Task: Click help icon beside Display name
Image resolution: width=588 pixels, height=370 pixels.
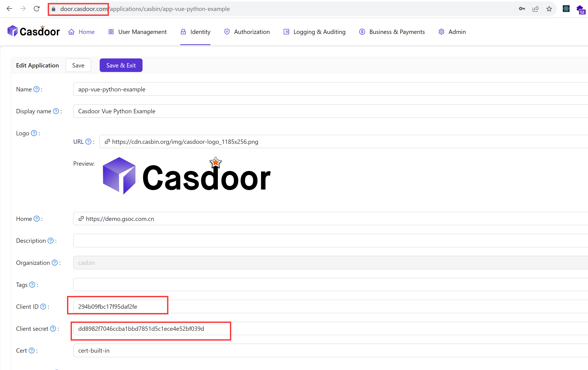Action: (x=56, y=111)
